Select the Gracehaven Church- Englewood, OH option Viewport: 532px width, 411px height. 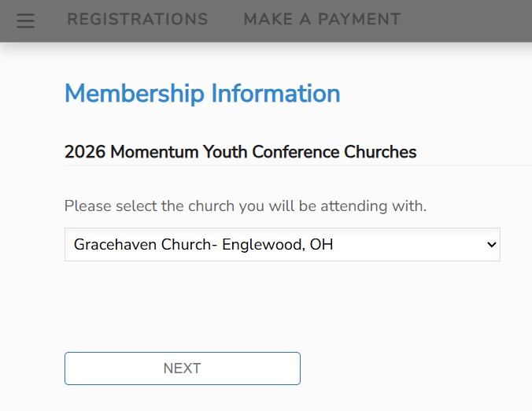tap(203, 245)
